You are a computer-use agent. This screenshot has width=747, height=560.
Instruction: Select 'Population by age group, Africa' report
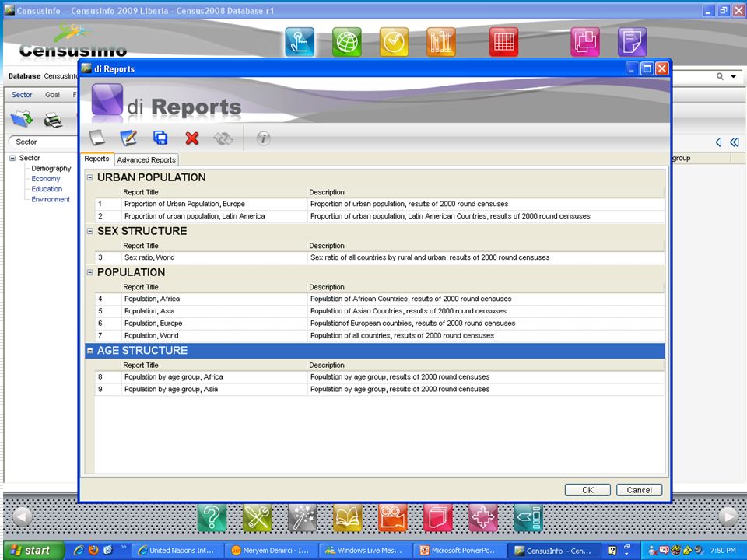pos(380,377)
